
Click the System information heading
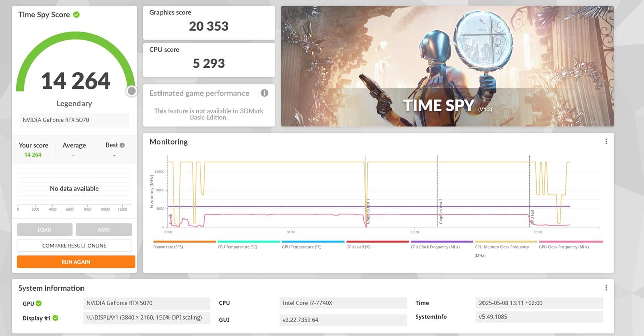click(51, 288)
